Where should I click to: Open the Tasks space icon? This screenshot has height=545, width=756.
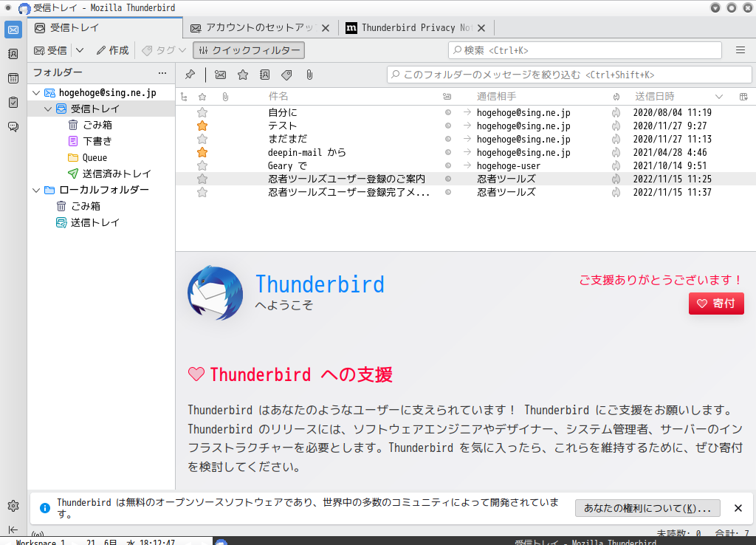click(x=13, y=102)
